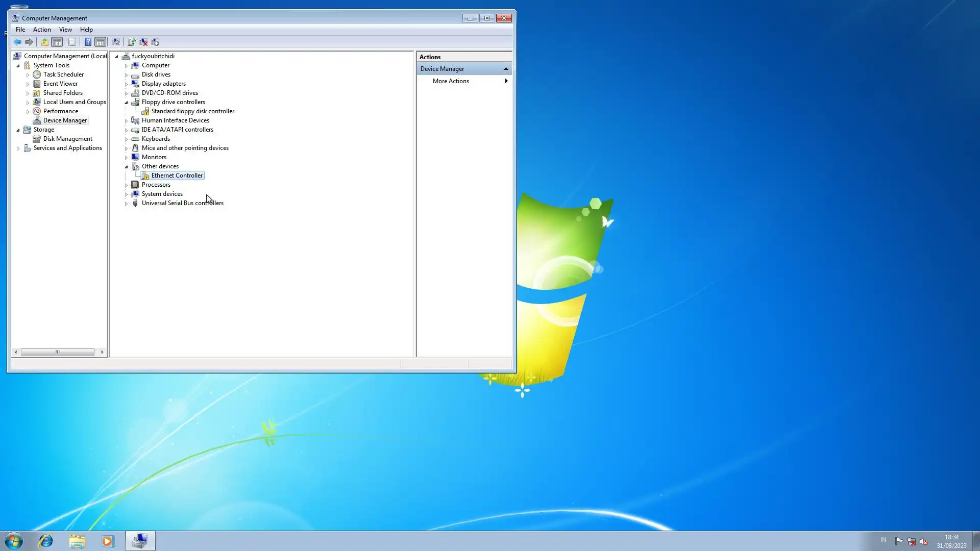Toggle Show/Hide Action Pane toolbar button
Screen dimensions: 980x551
click(x=101, y=42)
